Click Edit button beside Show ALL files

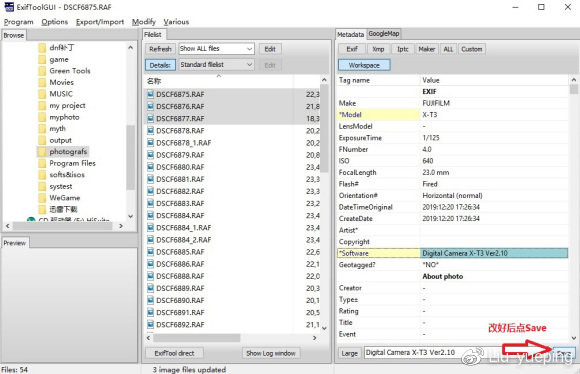pos(270,49)
